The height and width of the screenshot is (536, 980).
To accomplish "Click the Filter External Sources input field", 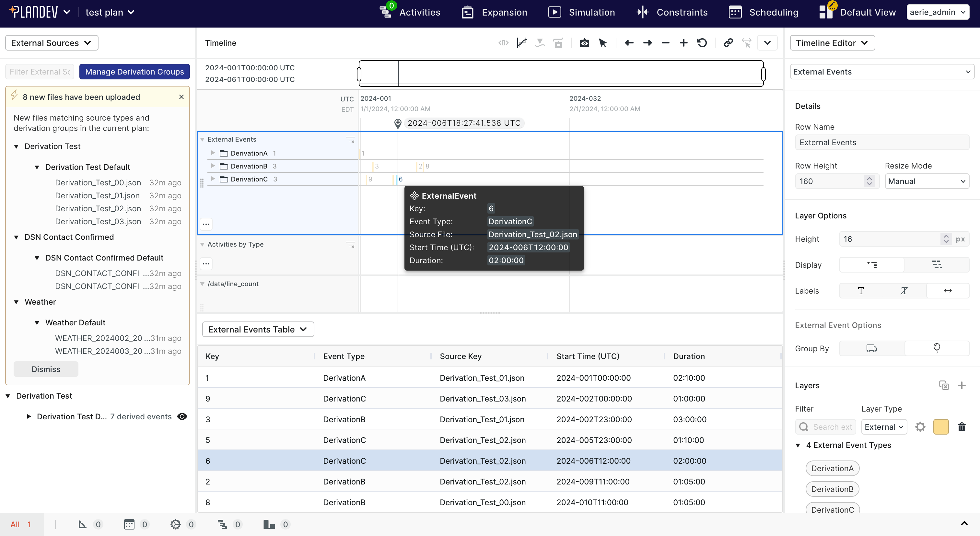I will point(39,72).
